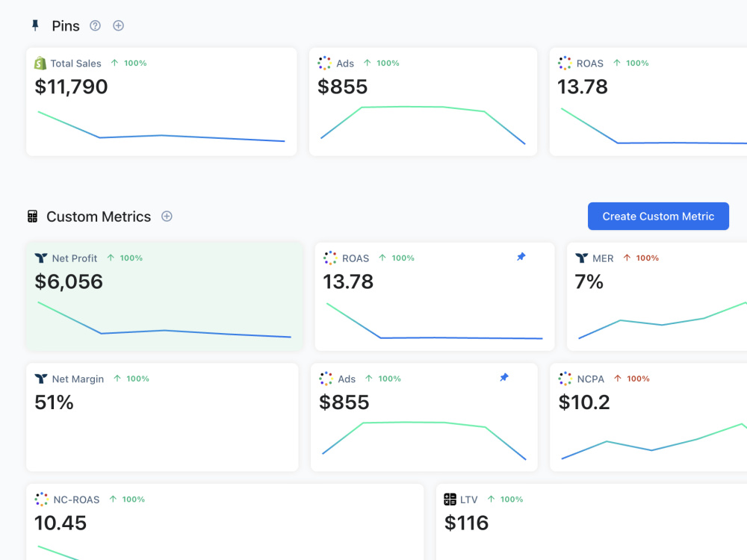This screenshot has height=560, width=747.
Task: Click the Shopify icon on Total Sales
Action: coord(40,63)
